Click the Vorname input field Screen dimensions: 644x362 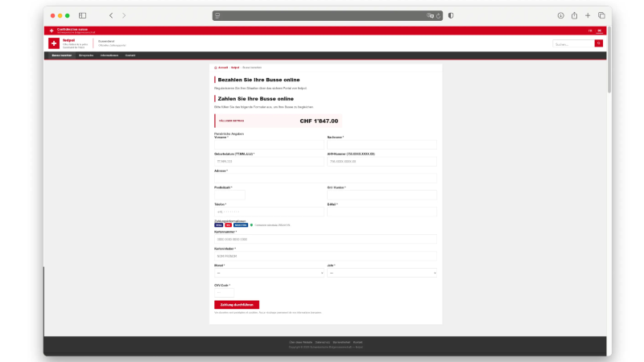coord(269,145)
